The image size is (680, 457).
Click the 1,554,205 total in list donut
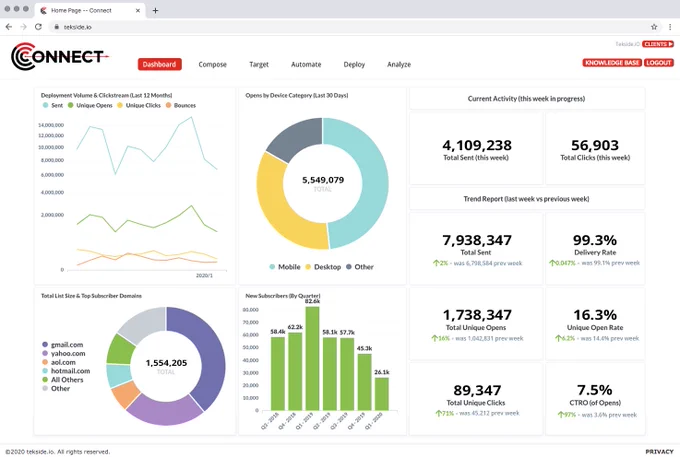(x=166, y=363)
